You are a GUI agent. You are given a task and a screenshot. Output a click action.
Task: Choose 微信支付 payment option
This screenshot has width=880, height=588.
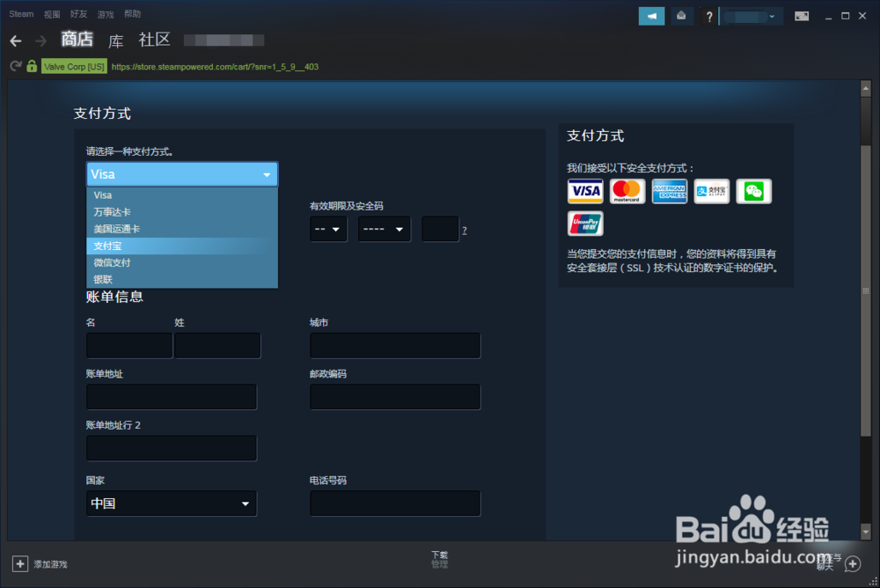[x=182, y=262]
